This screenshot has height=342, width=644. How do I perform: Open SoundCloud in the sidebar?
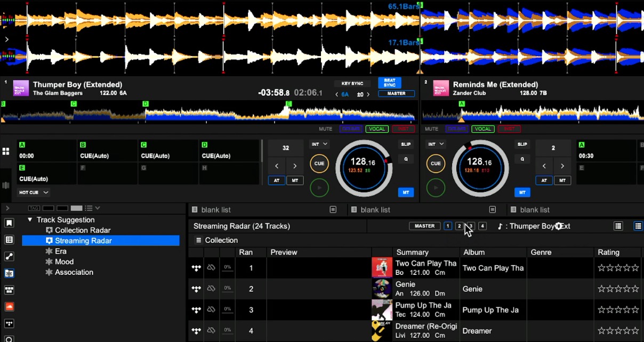[x=9, y=307]
